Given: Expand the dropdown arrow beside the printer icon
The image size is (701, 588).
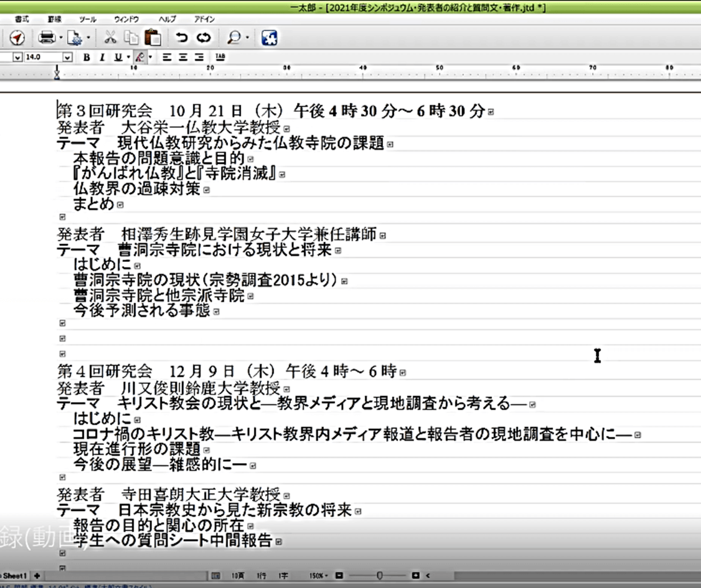Looking at the screenshot, I should [x=60, y=39].
